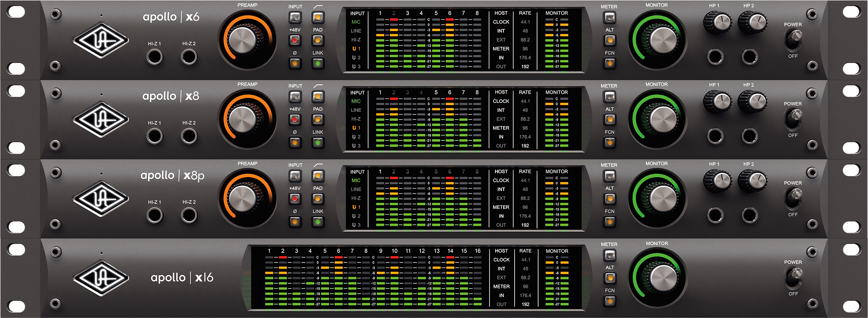
Task: Flip the POWER switch on Apollo x8p
Action: pos(793,199)
